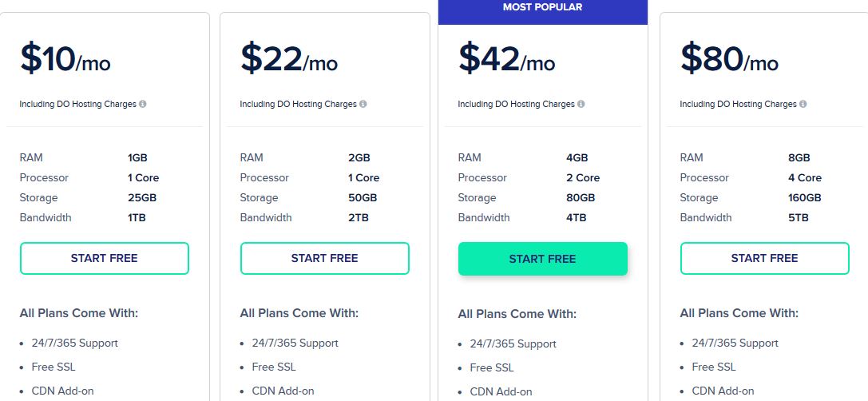Click the $42/mo price heading
Screen dimensions: 868x401
tap(507, 58)
